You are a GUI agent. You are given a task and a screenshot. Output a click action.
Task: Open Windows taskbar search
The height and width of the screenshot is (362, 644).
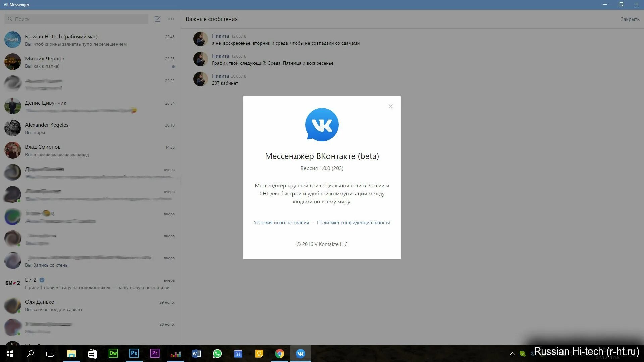tap(30, 353)
